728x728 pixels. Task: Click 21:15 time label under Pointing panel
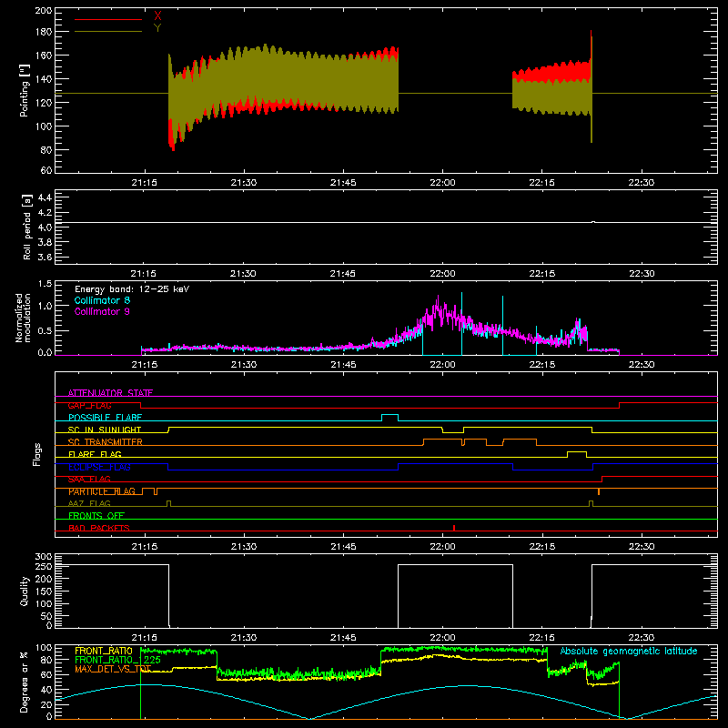pos(145,183)
